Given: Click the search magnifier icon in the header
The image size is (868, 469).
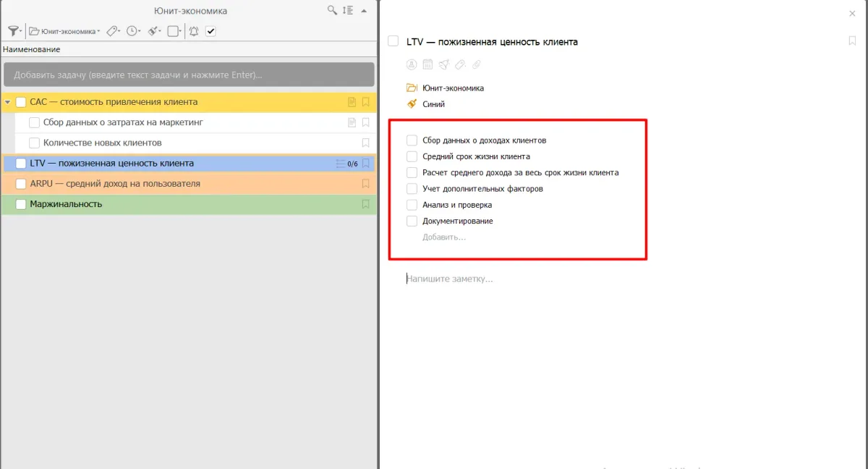Looking at the screenshot, I should 332,10.
